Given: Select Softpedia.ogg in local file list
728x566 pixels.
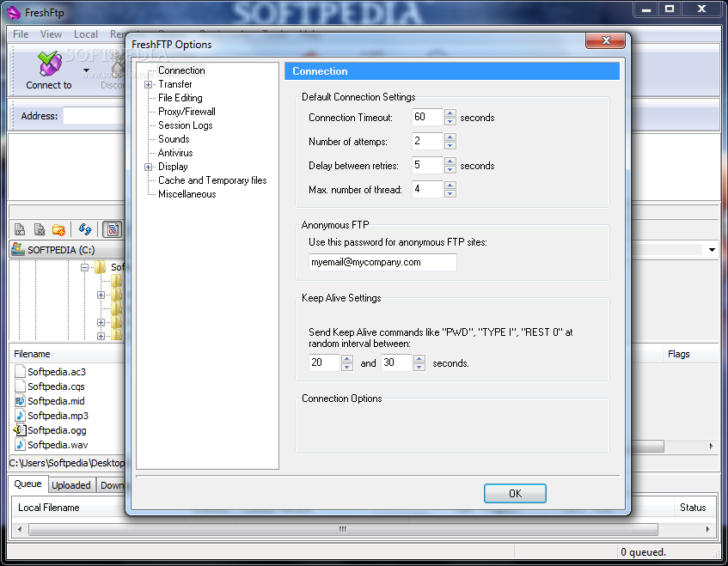Looking at the screenshot, I should 57,430.
